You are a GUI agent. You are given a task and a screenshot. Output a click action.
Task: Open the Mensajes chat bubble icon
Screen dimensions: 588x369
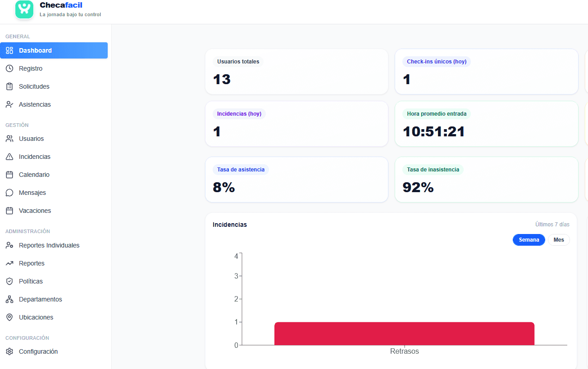tap(9, 193)
